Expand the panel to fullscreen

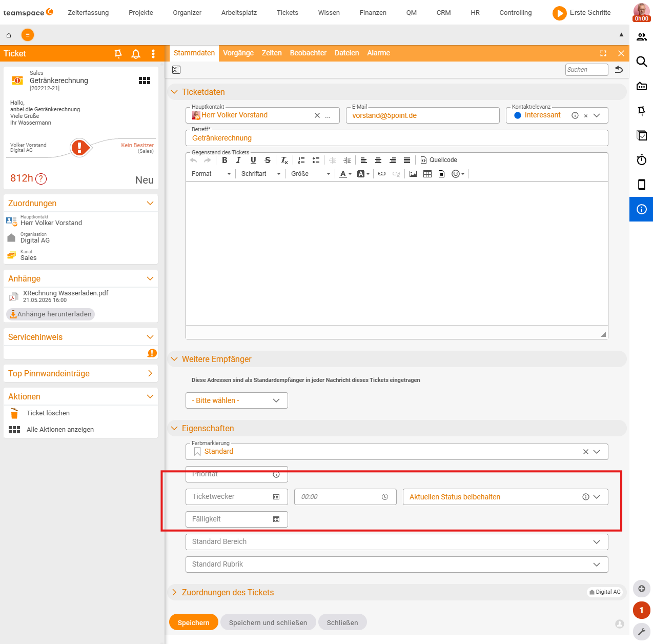603,53
